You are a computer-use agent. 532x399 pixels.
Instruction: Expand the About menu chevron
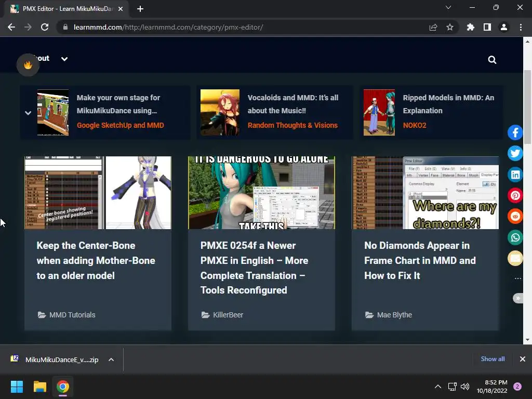click(64, 59)
